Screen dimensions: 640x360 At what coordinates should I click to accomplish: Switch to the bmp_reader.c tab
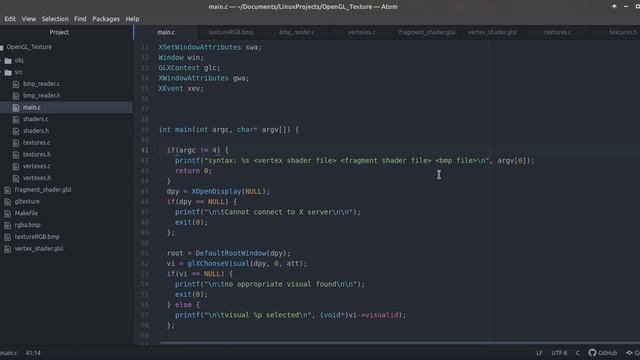coord(297,32)
